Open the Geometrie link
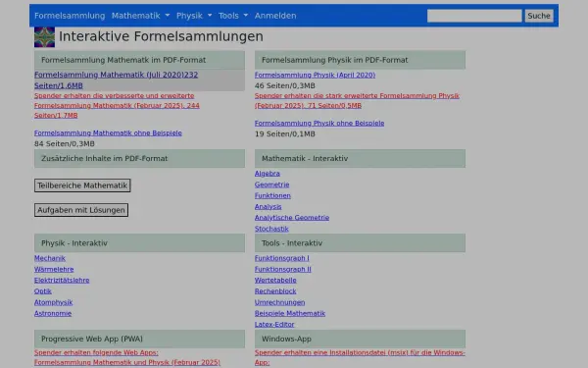Image resolution: width=588 pixels, height=368 pixels. pyautogui.click(x=271, y=184)
